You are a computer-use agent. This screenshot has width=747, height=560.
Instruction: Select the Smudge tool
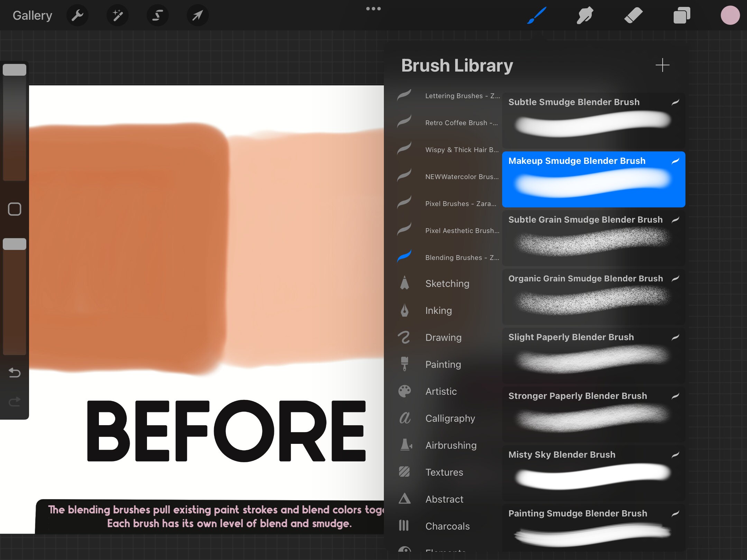(x=585, y=15)
